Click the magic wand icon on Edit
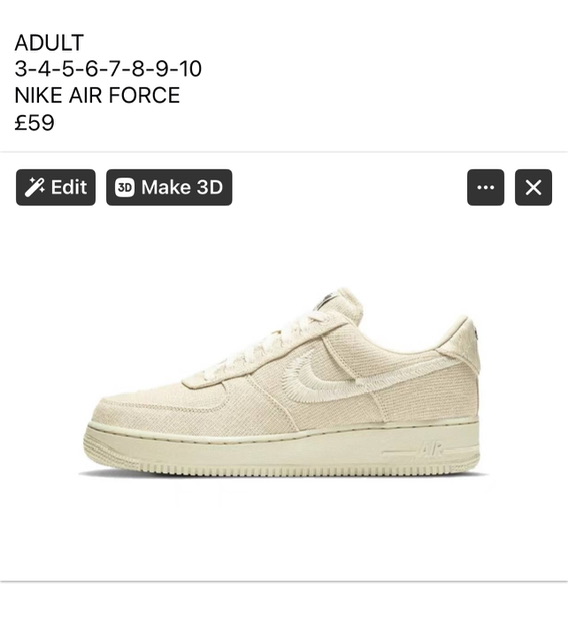This screenshot has height=640, width=568. pos(35,187)
